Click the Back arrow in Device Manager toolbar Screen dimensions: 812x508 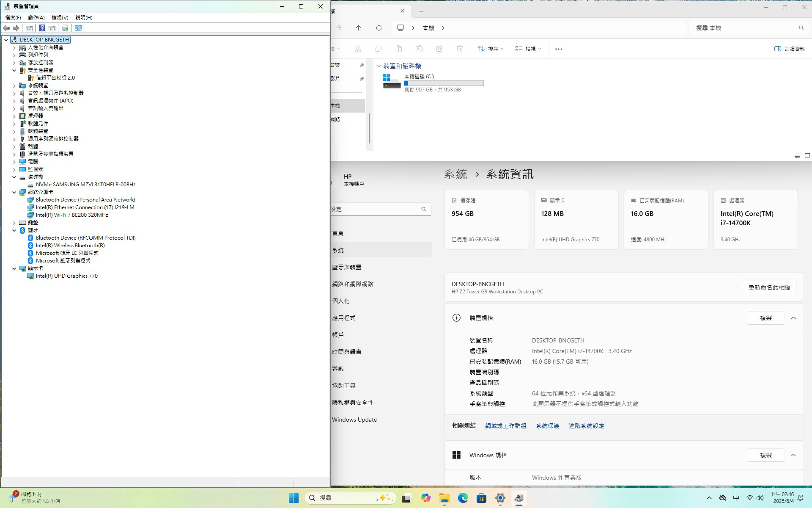click(x=6, y=28)
